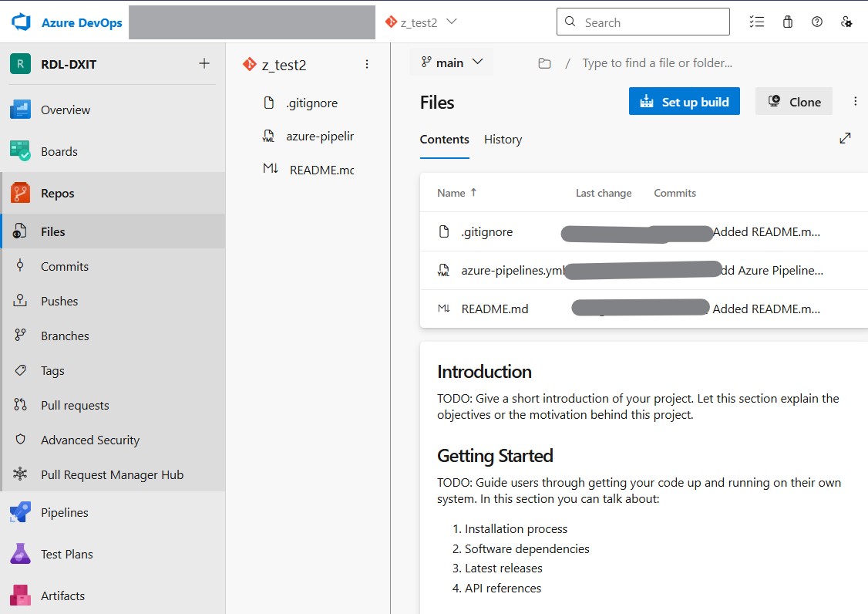Click the RDL-DXIT project avatar icon
The image size is (868, 614).
point(21,64)
